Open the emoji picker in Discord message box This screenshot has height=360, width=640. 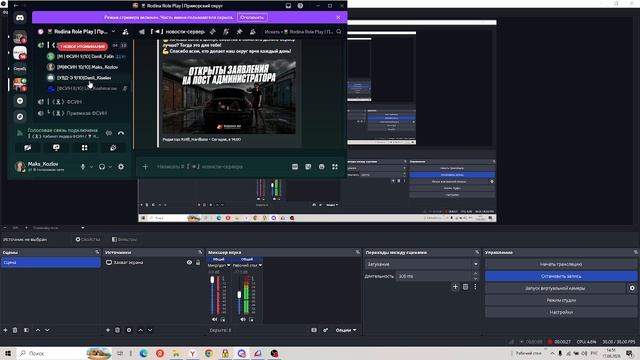coord(322,167)
